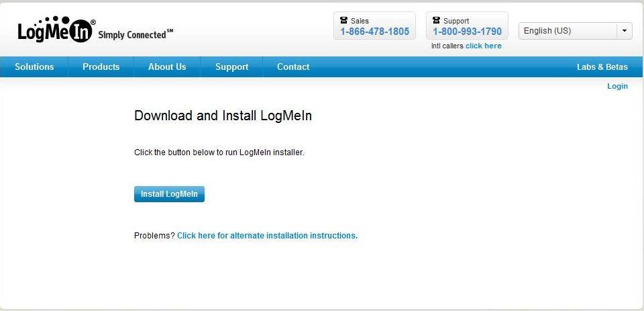Follow the Intl callers click here link
The height and width of the screenshot is (311, 644).
[x=484, y=46]
